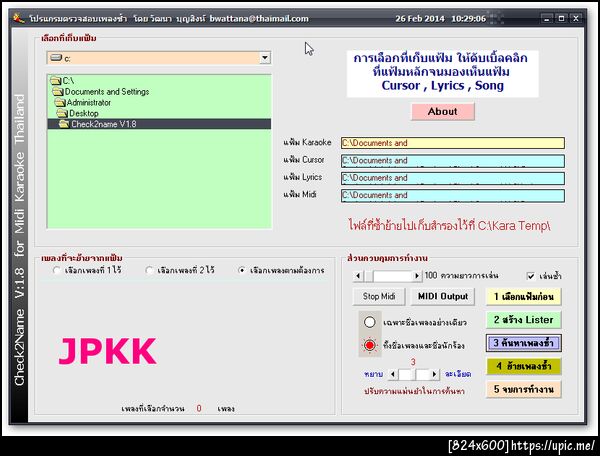Image resolution: width=600 pixels, height=456 pixels.
Task: Click the Lyrics folder path field
Action: point(453,178)
